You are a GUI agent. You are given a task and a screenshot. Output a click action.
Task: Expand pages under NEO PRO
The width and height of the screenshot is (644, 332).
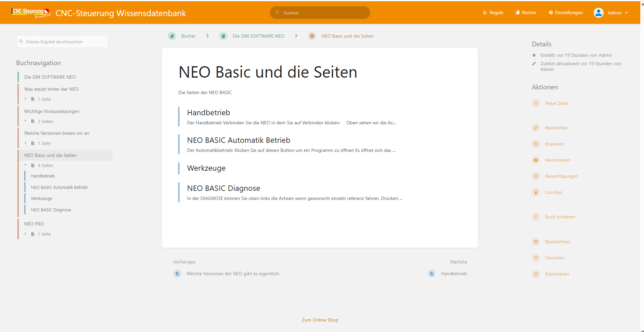26,234
